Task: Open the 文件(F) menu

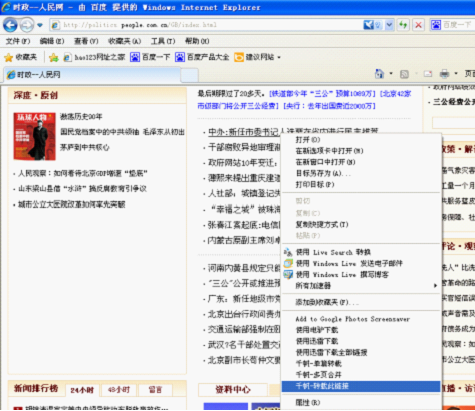Action: pos(18,41)
